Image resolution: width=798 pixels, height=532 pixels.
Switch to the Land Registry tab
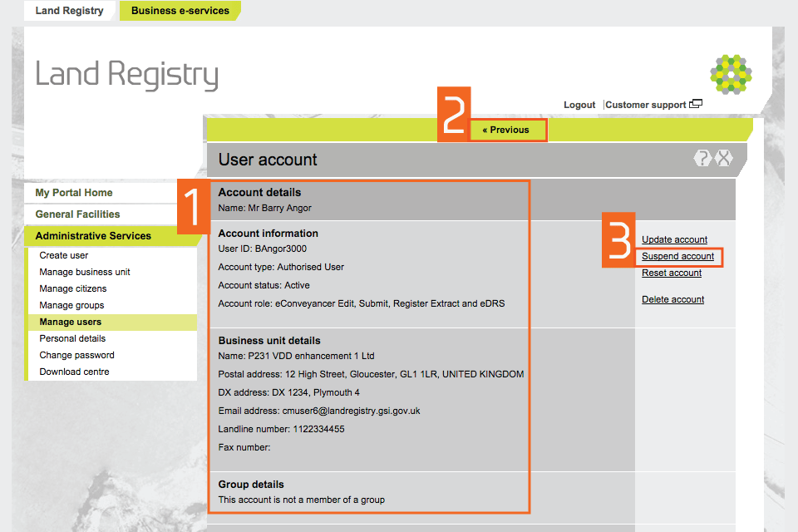[69, 11]
